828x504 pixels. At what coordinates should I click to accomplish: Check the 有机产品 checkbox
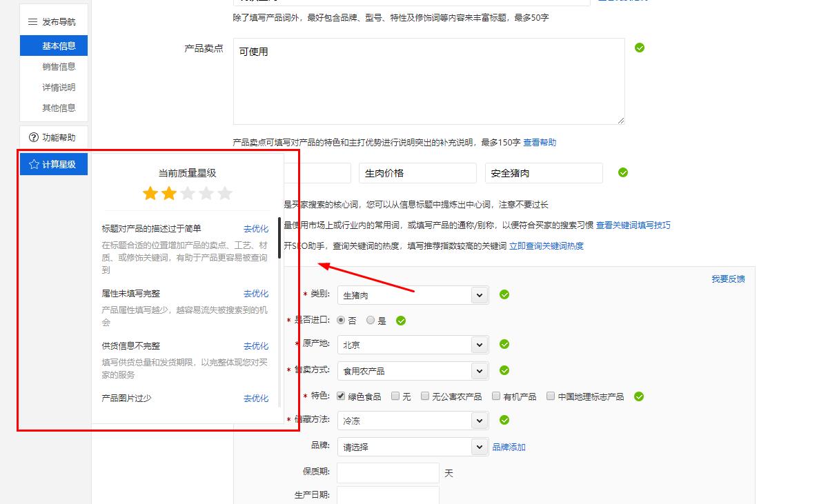point(495,395)
